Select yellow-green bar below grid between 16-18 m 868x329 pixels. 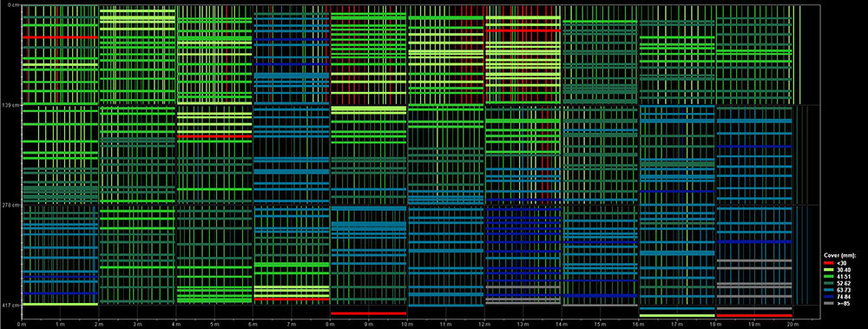[x=677, y=316]
